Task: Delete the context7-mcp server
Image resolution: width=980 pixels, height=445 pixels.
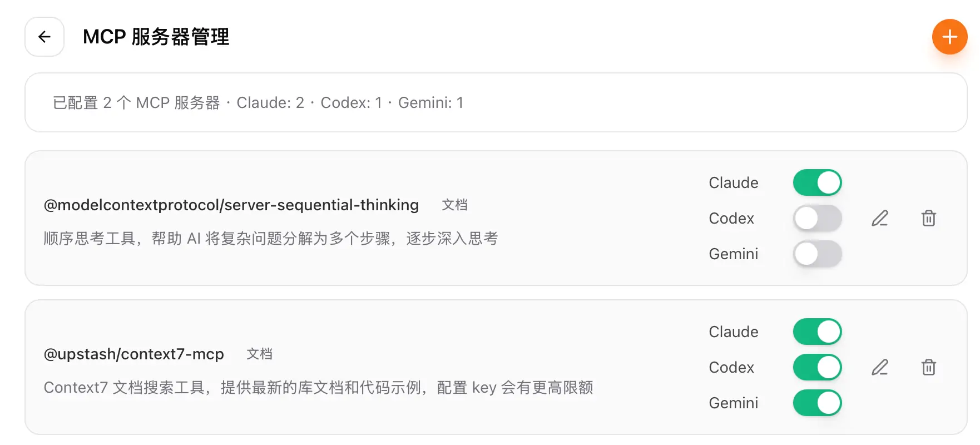Action: [x=928, y=367]
